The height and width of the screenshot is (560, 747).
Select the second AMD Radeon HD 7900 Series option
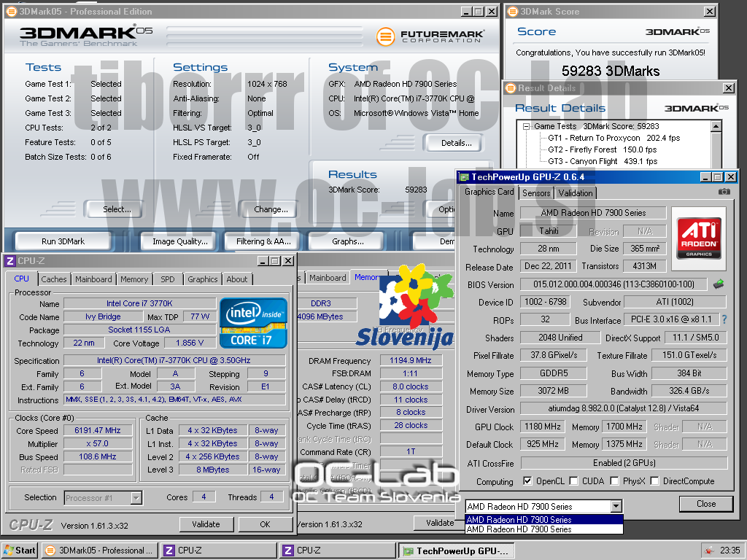pyautogui.click(x=544, y=529)
